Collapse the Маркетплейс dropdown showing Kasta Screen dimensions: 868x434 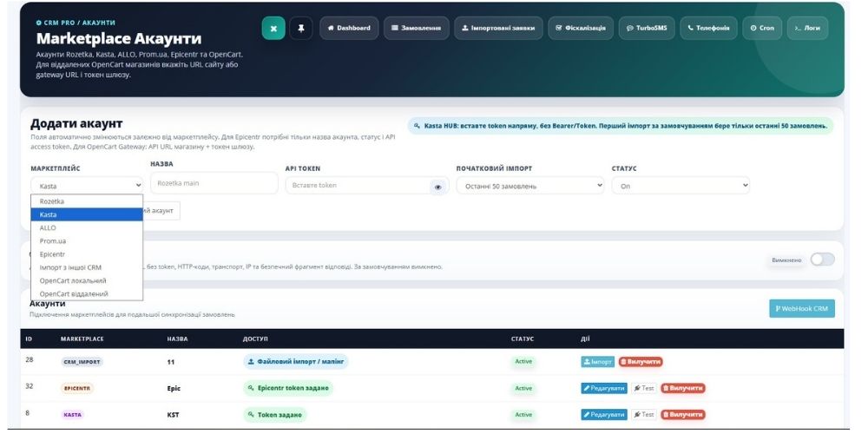coord(87,186)
